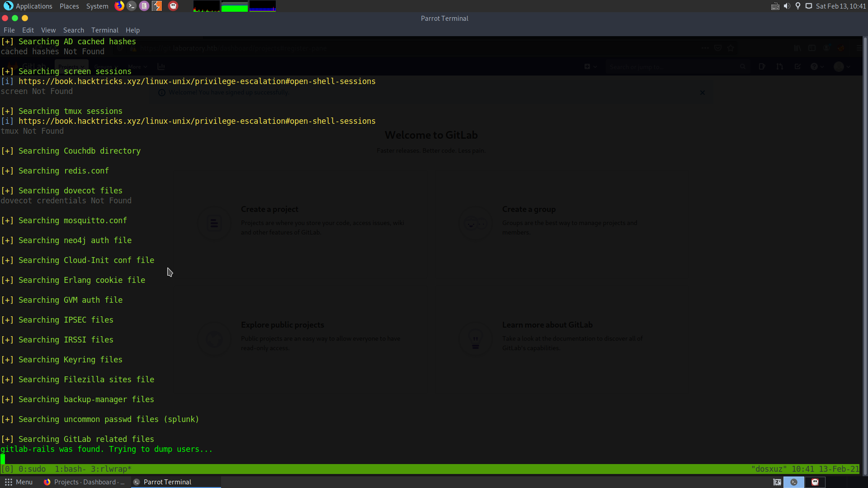
Task: Click the date and time clock
Action: [840, 6]
